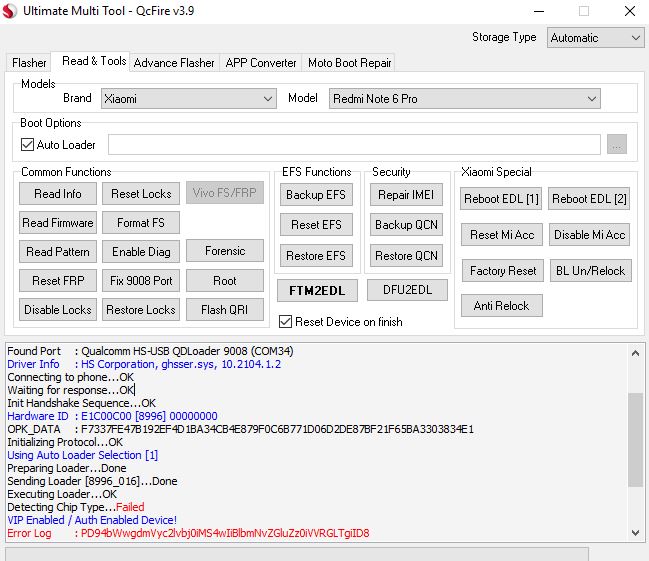Click the Root button
The image size is (649, 561).
225,281
